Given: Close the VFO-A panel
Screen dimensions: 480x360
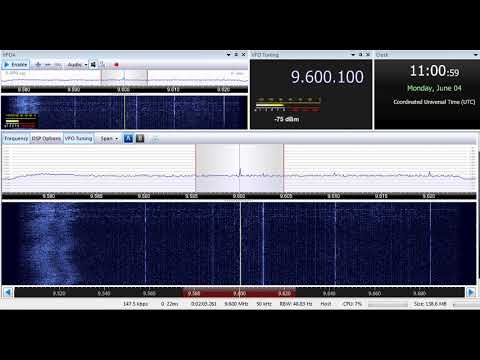Looking at the screenshot, I should coord(244,54).
